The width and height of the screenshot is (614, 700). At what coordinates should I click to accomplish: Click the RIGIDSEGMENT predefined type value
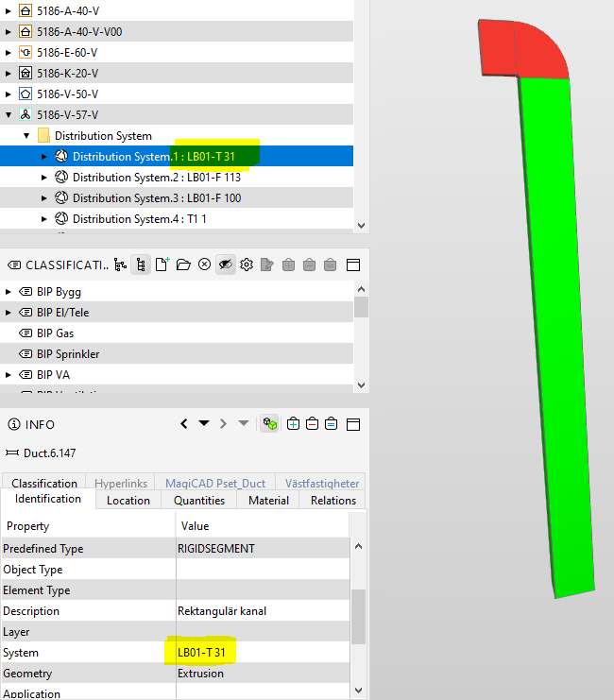[x=216, y=548]
